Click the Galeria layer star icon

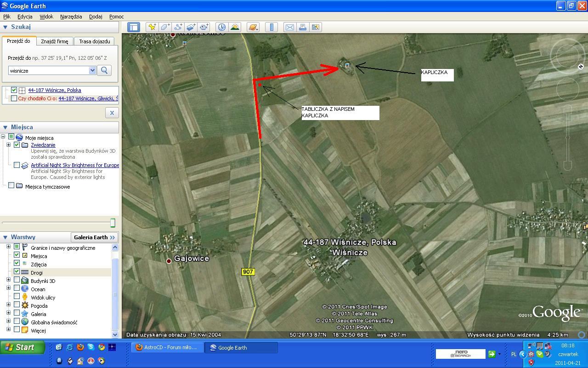[x=25, y=314]
